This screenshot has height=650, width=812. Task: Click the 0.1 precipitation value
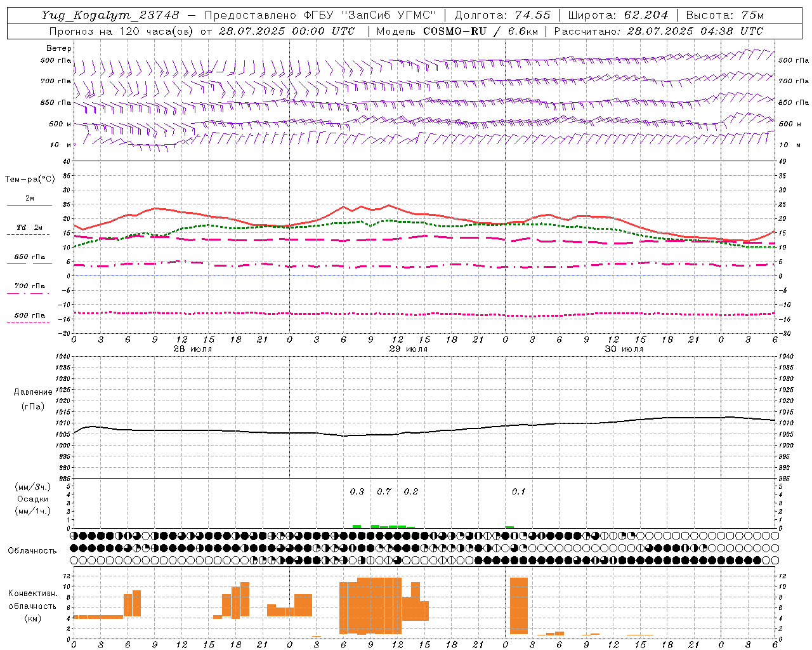(x=518, y=491)
